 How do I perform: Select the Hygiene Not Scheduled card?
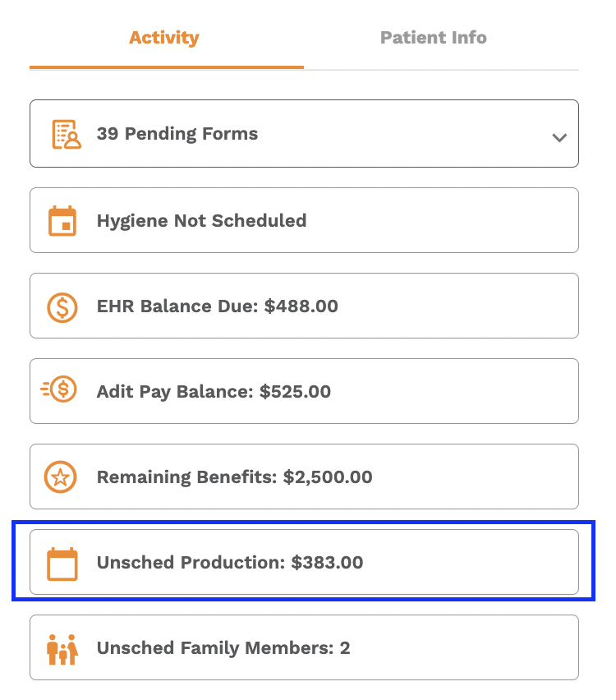tap(304, 220)
